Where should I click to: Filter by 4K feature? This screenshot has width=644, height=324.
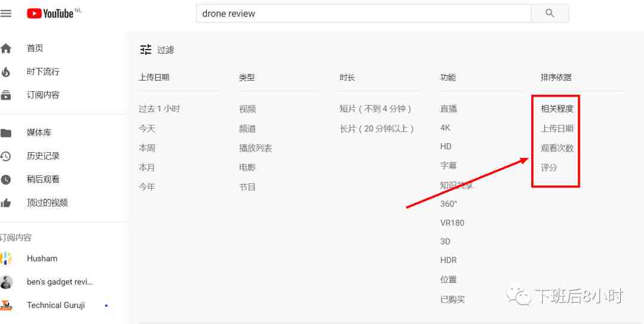pyautogui.click(x=445, y=128)
